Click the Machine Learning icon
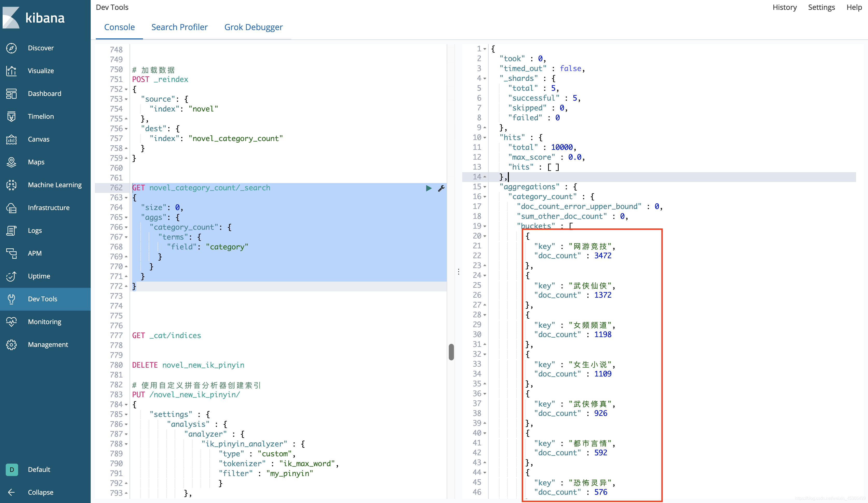Viewport: 868px width, 503px height. click(11, 185)
